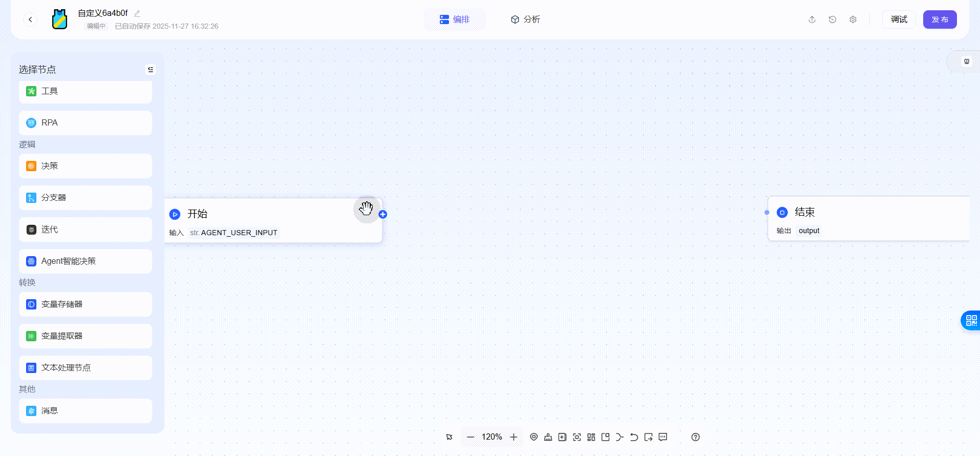Click pencil icon to rename 自定义6a4b0f
This screenshot has height=456, width=980.
click(x=137, y=13)
